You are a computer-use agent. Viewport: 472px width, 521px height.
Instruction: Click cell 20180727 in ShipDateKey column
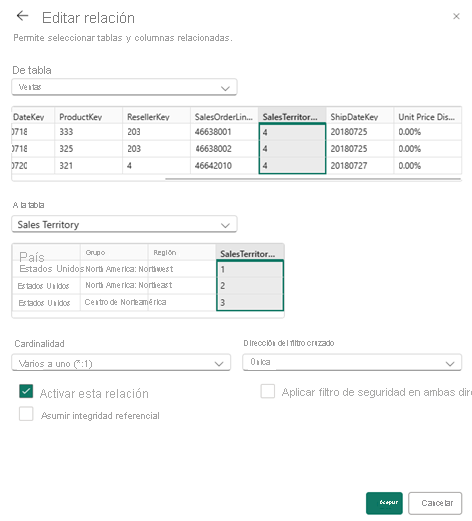[x=360, y=165]
